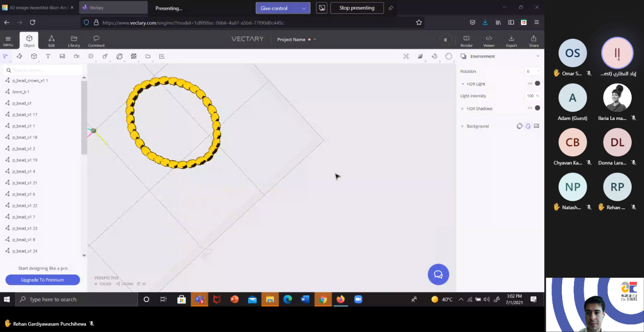This screenshot has width=644, height=332.
Task: Share the Vectary project
Action: point(533,41)
